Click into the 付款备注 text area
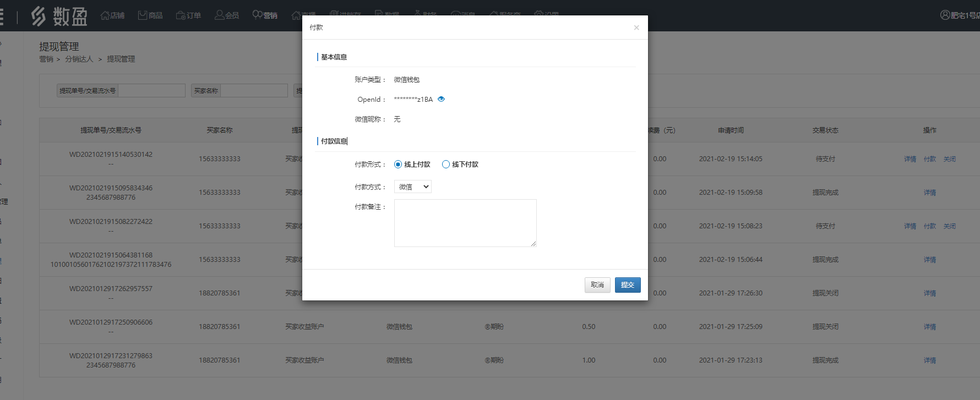The image size is (980, 400). point(465,223)
